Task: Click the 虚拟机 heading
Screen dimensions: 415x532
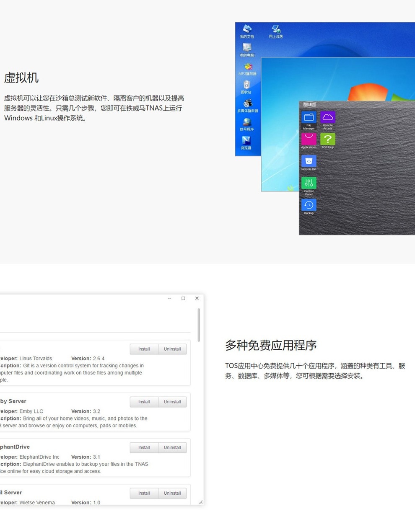Action: pyautogui.click(x=21, y=77)
